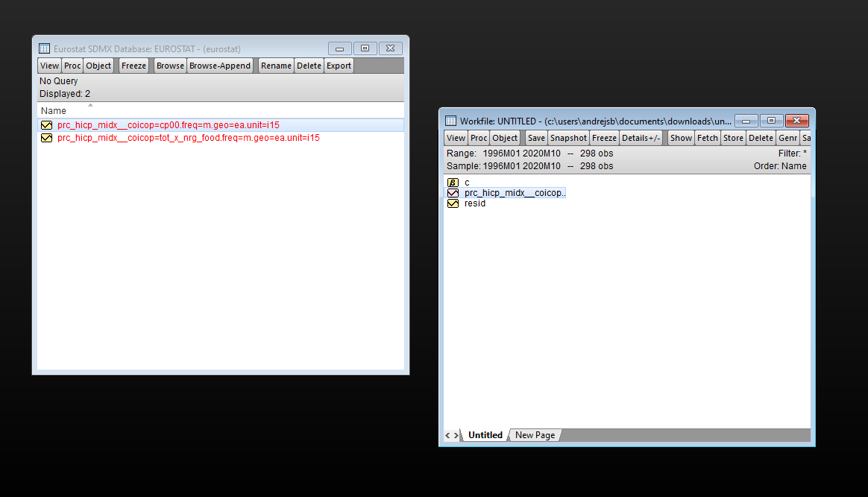Click the Eurostat database window title icon
Image resolution: width=868 pixels, height=497 pixels.
pos(45,48)
